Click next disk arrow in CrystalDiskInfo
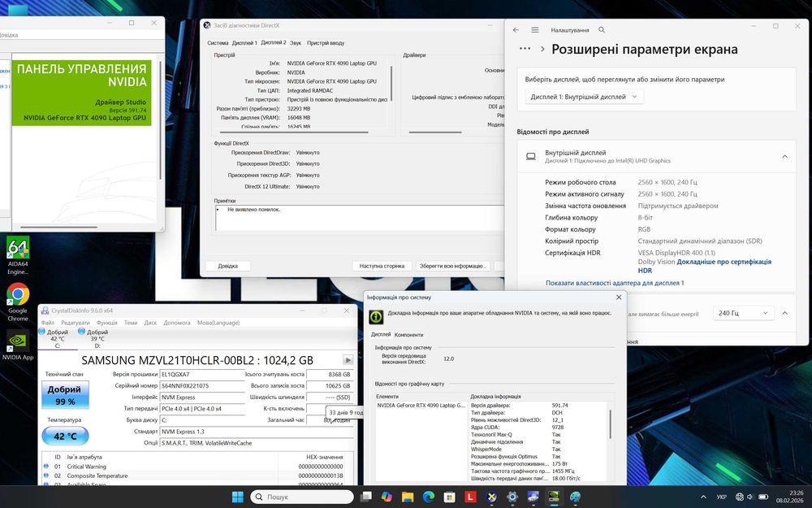 click(348, 360)
